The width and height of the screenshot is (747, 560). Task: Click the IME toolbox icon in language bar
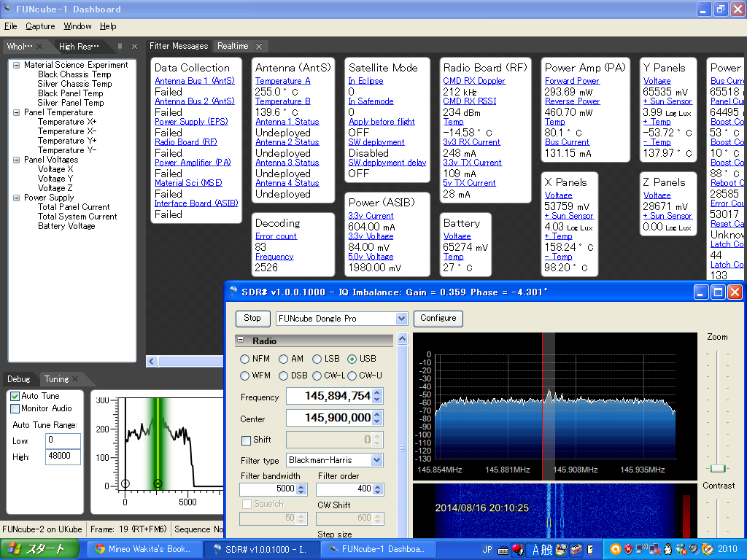[x=576, y=550]
